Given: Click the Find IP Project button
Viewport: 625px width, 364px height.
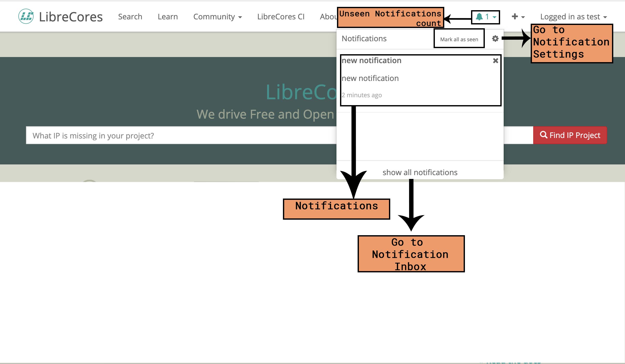Looking at the screenshot, I should (x=570, y=135).
